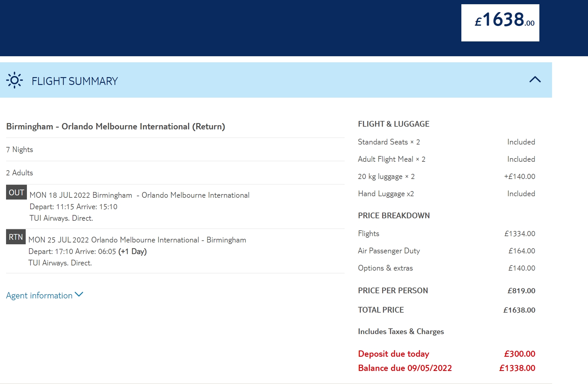Click the RTN flight badge
This screenshot has height=387, width=588.
coord(16,237)
